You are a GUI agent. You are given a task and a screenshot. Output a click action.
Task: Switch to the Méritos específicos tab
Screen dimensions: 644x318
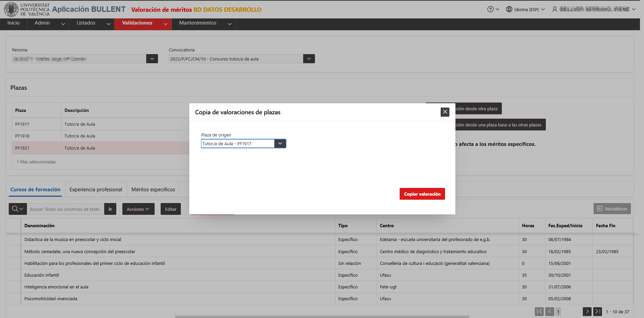pyautogui.click(x=153, y=190)
